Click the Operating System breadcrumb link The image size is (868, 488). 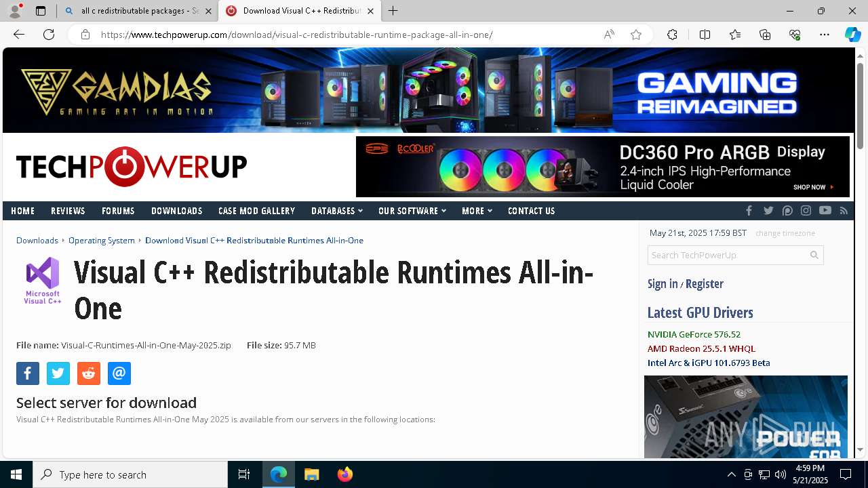point(102,241)
